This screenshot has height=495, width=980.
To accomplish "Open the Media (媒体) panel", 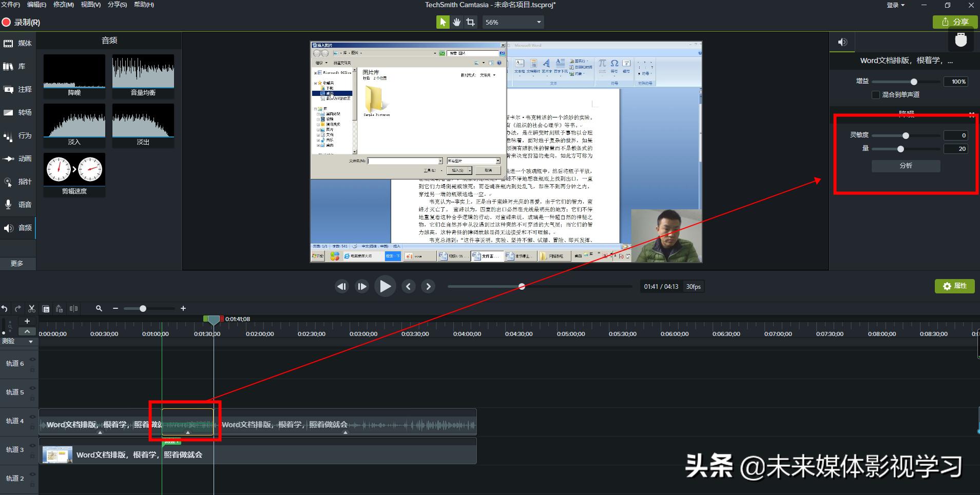I will pyautogui.click(x=18, y=43).
